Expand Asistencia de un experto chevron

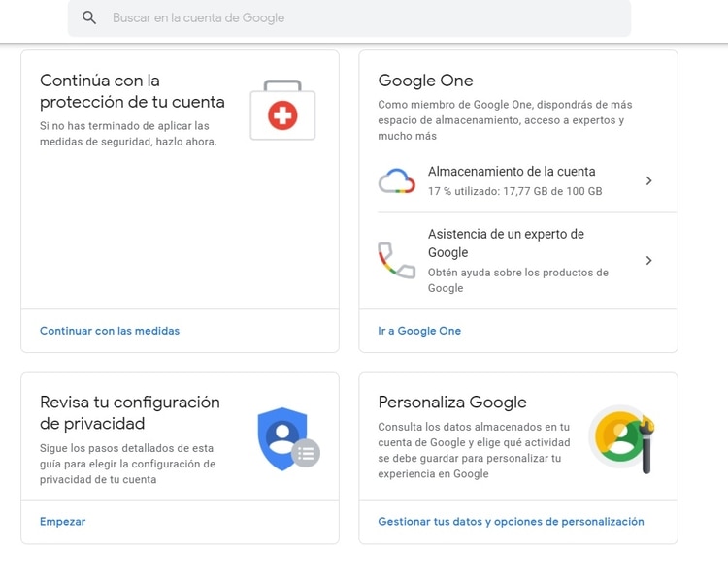click(x=649, y=260)
